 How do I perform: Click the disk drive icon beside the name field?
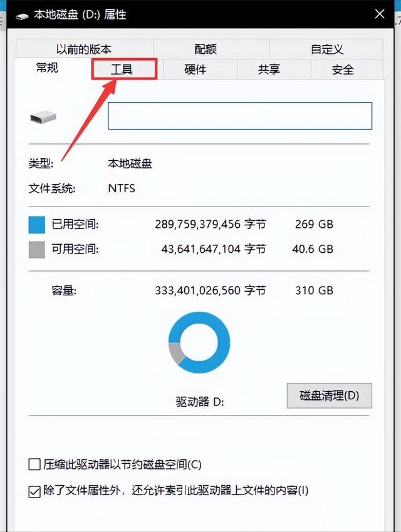43,118
